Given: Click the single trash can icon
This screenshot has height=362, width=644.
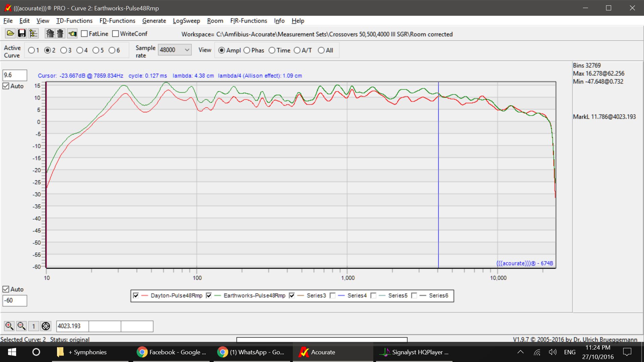Looking at the screenshot, I should [60, 34].
